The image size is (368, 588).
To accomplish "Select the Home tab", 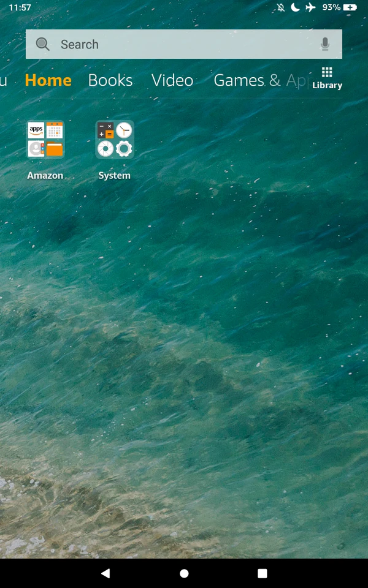I will pyautogui.click(x=48, y=80).
